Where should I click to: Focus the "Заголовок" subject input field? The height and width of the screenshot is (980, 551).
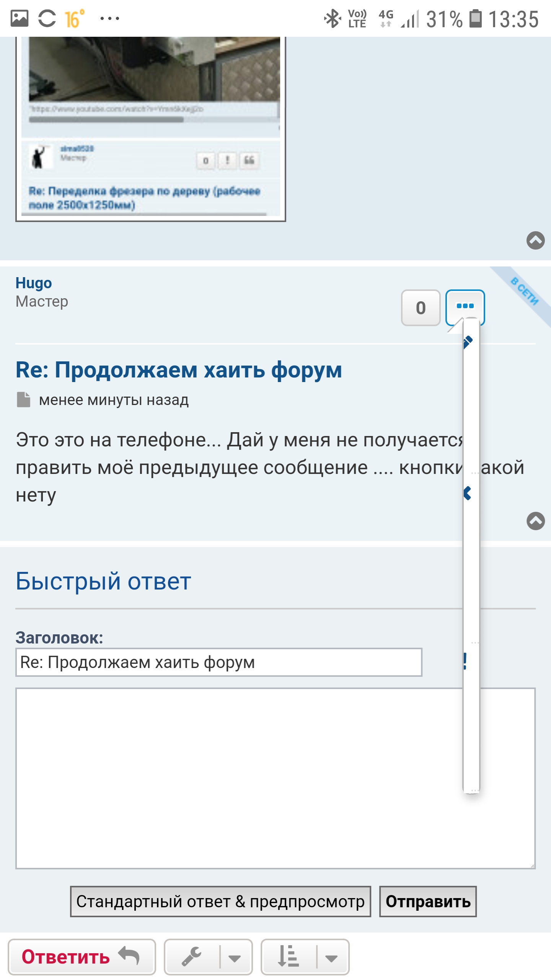tap(218, 662)
